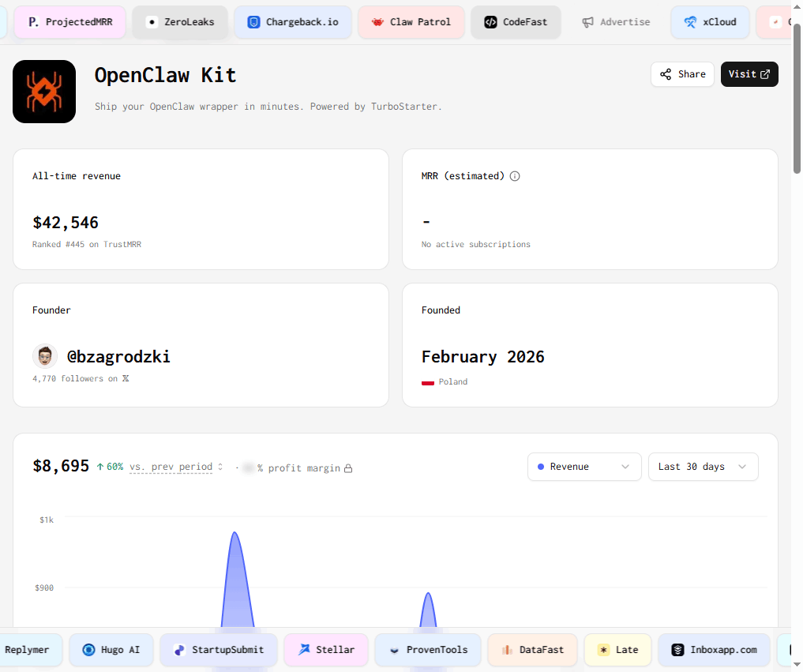Toggle the revenue dot indicator in the metric selector

coord(541,467)
